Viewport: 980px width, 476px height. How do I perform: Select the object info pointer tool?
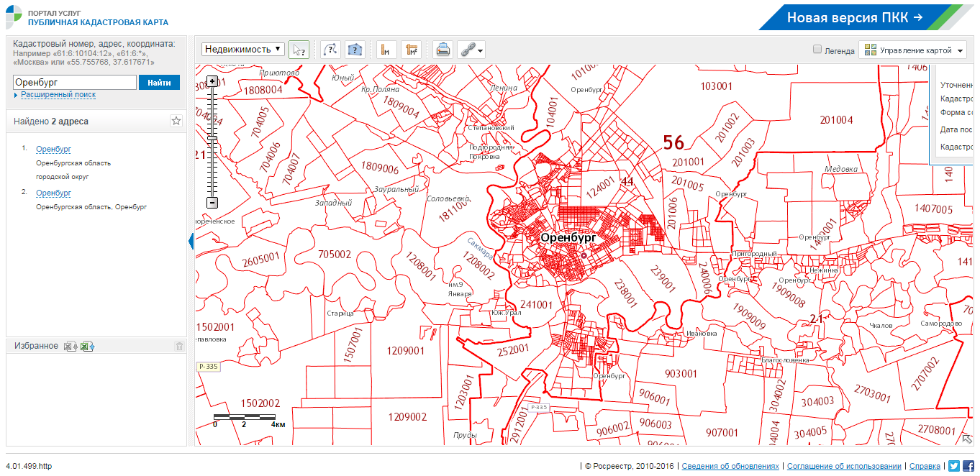[298, 50]
